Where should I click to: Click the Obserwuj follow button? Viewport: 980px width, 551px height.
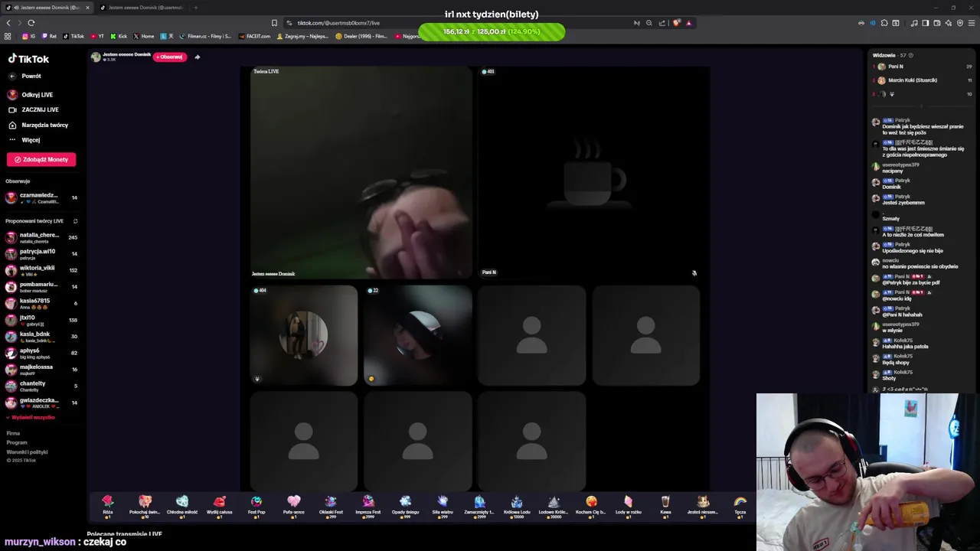170,57
